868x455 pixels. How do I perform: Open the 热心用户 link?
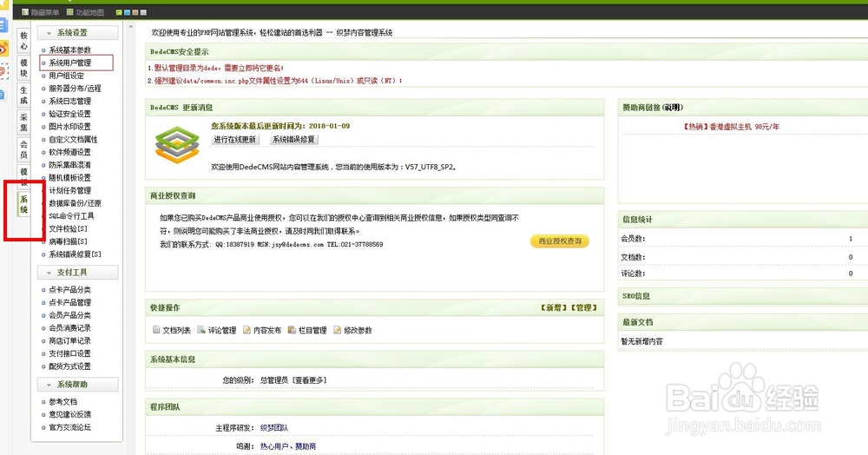(274, 446)
